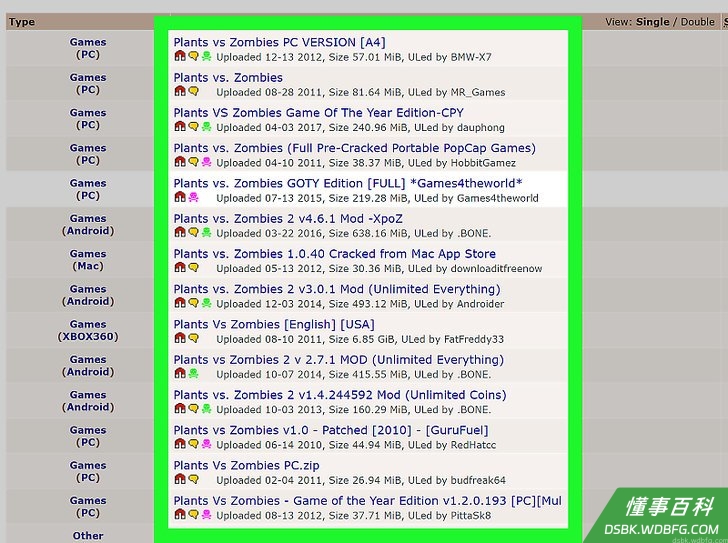Viewport: 728px width, 543px height.
Task: Open Plants VS Zombies Game Of The Year Edition-CPY
Action: (318, 113)
